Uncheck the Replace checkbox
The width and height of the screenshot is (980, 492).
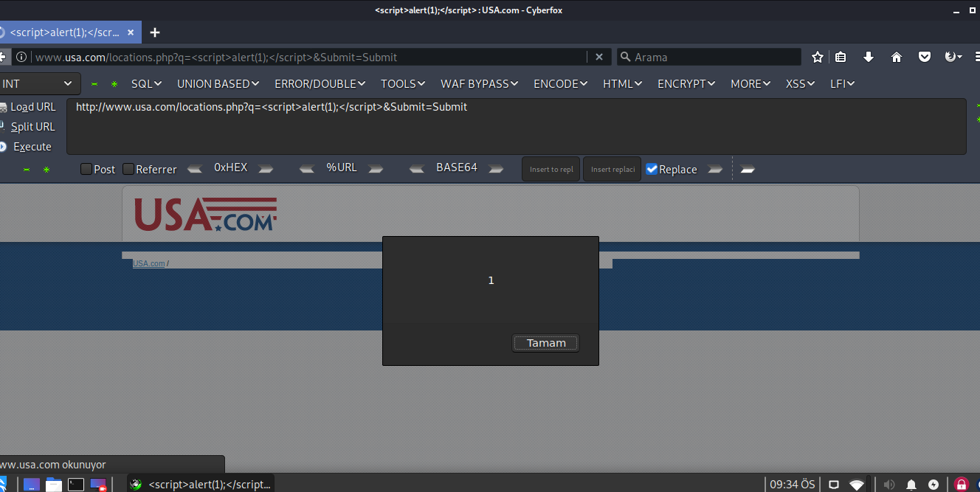coord(652,169)
